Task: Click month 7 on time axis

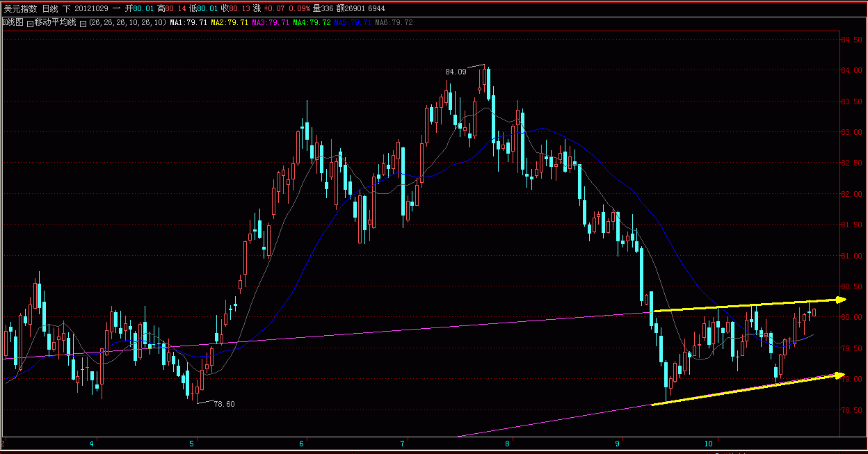Action: click(403, 443)
